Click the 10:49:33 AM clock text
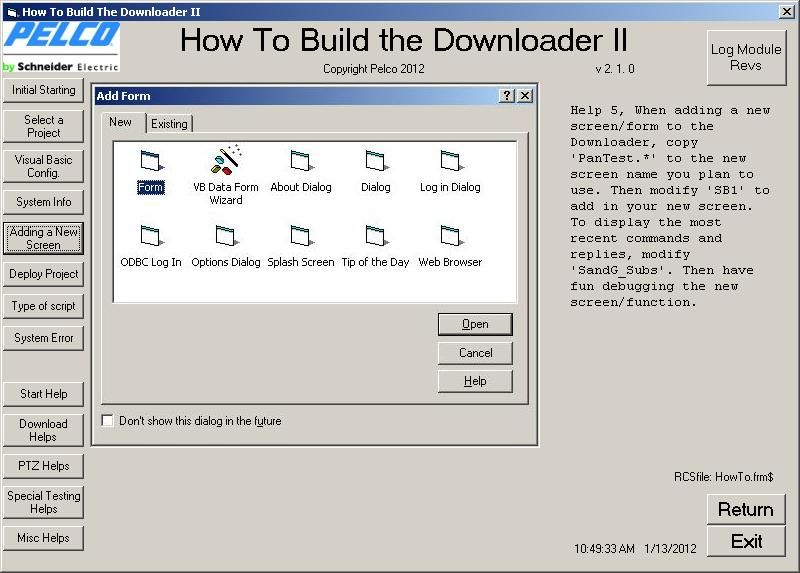Screen dimensions: 800x573 604,549
